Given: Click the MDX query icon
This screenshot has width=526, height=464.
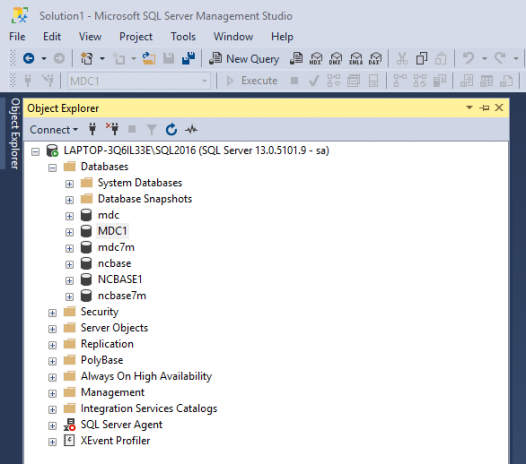Looking at the screenshot, I should (316, 59).
